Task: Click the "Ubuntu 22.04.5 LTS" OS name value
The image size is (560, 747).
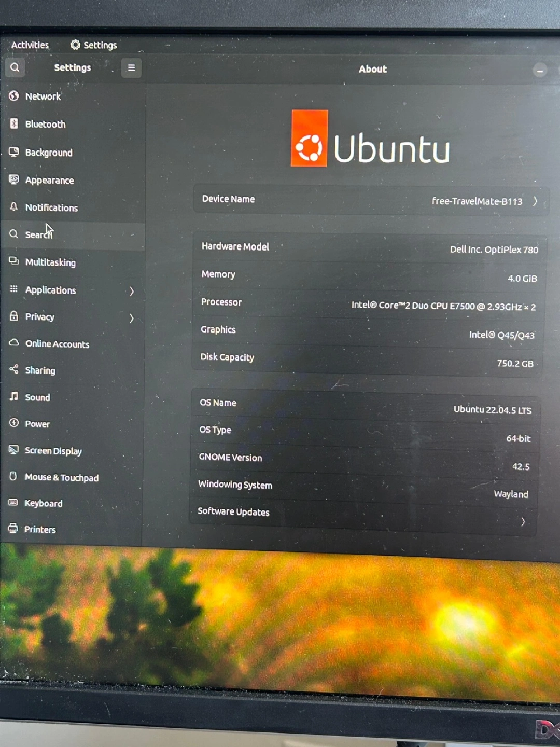Action: (493, 410)
